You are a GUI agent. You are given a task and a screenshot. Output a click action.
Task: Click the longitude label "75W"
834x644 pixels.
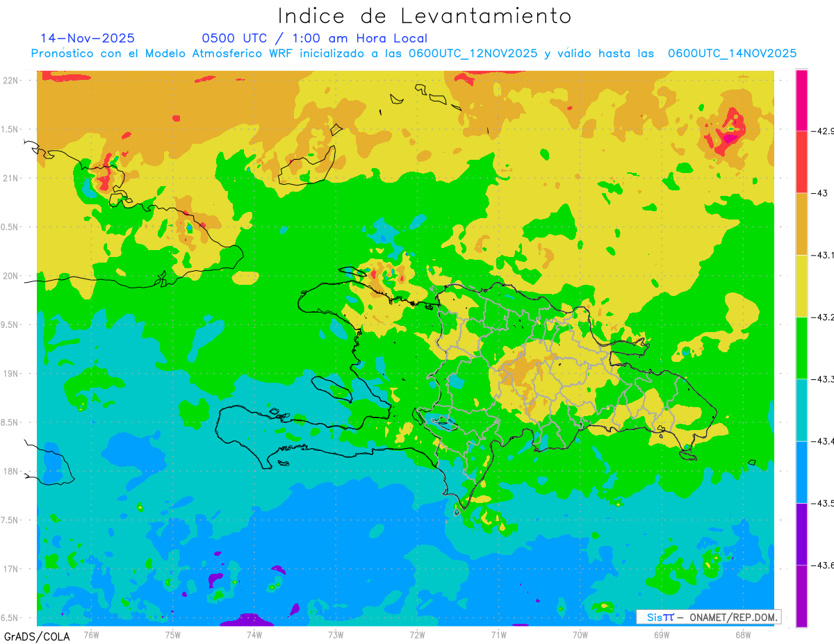click(172, 634)
